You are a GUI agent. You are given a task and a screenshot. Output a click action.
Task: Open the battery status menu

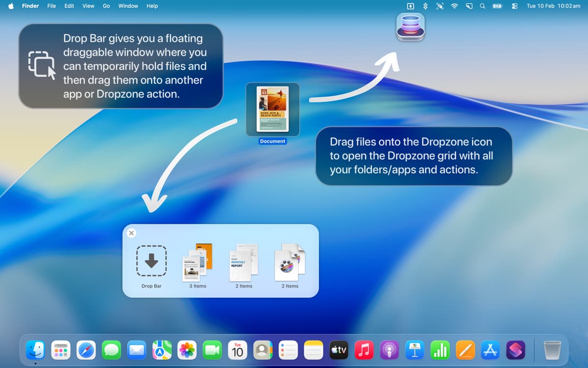497,6
